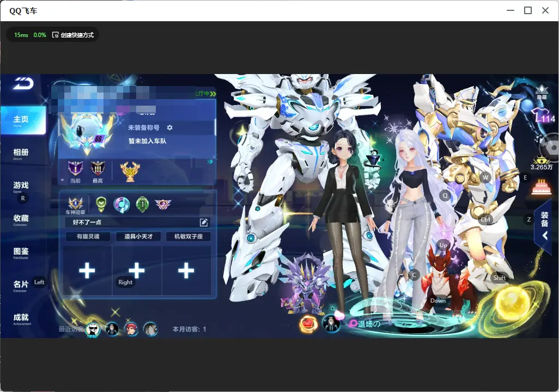Select the green chevron medal badge
Image resolution: width=559 pixels, height=392 pixels.
coord(101,204)
